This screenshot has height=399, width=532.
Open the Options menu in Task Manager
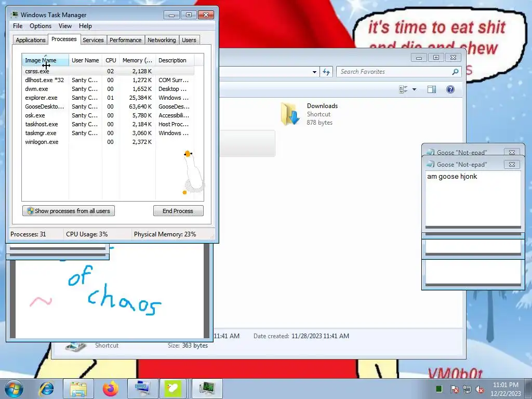[41, 26]
